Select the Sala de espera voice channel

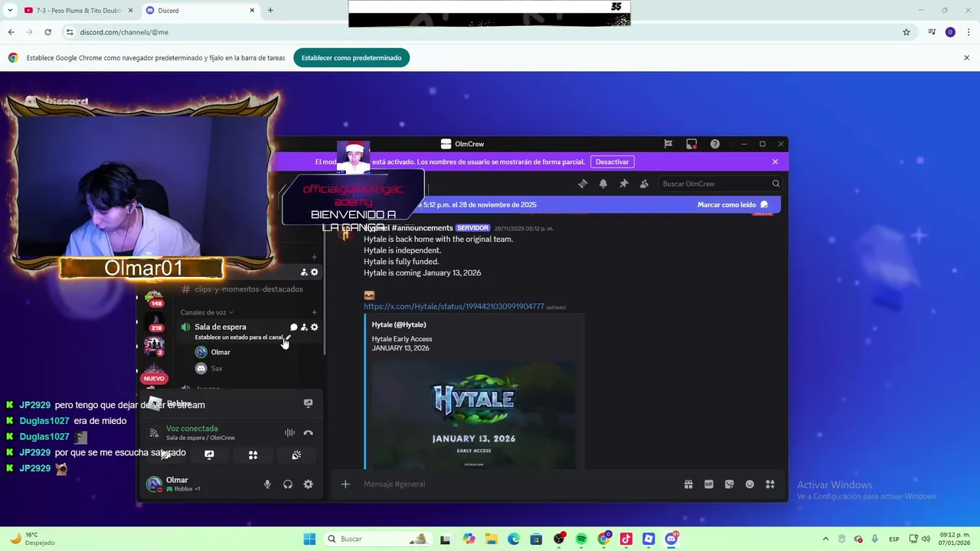(x=220, y=327)
